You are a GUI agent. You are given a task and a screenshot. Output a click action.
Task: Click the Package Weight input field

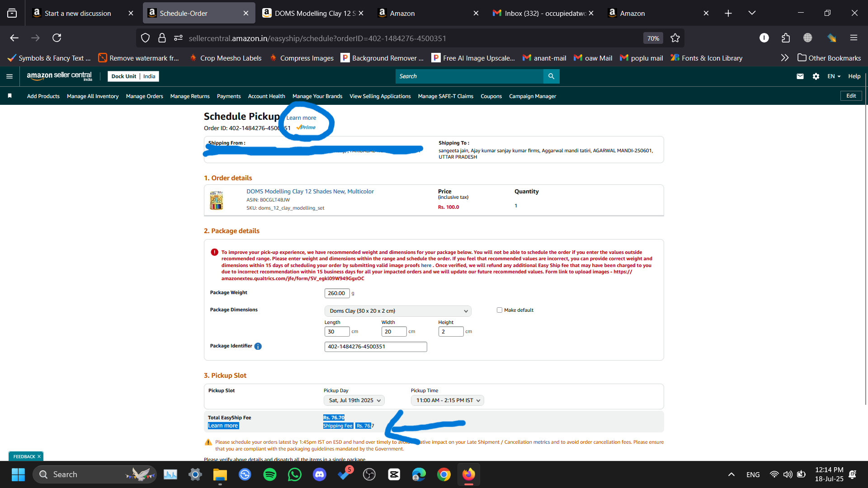(337, 293)
